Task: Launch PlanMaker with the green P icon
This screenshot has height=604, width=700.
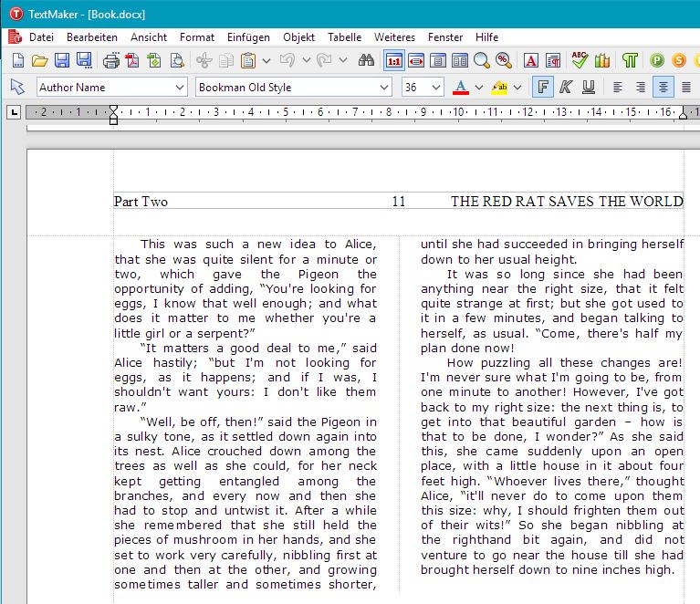Action: (657, 60)
